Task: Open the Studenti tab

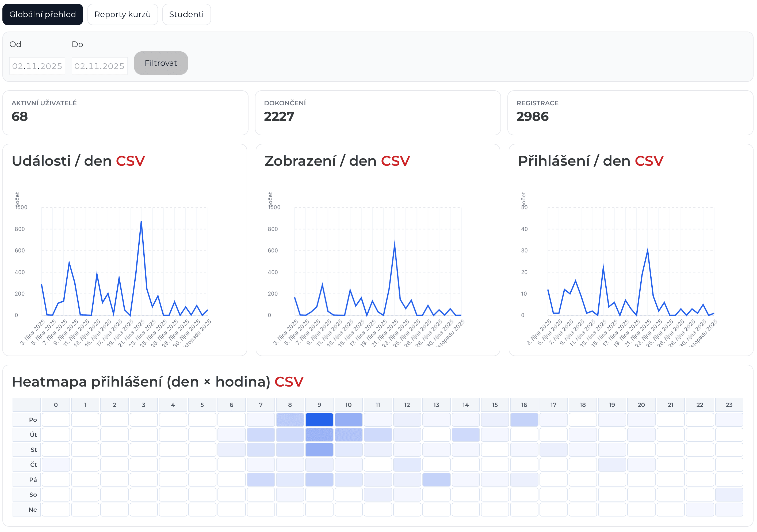Action: pos(186,14)
